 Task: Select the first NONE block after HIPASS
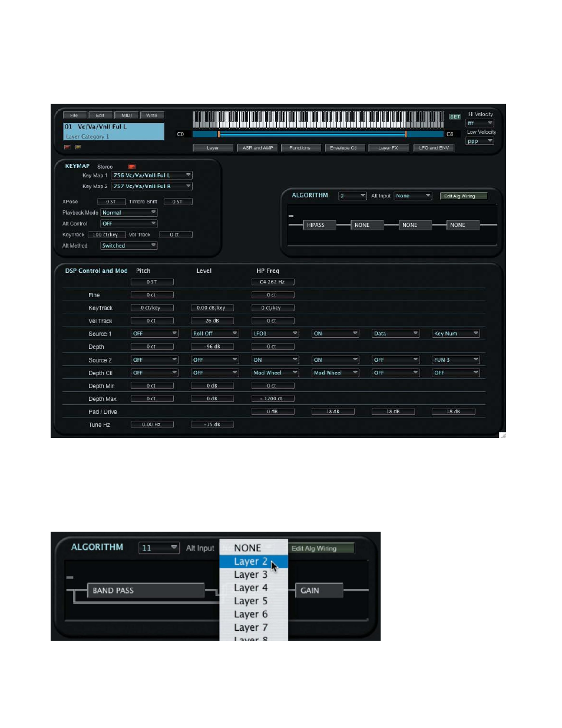click(x=367, y=225)
